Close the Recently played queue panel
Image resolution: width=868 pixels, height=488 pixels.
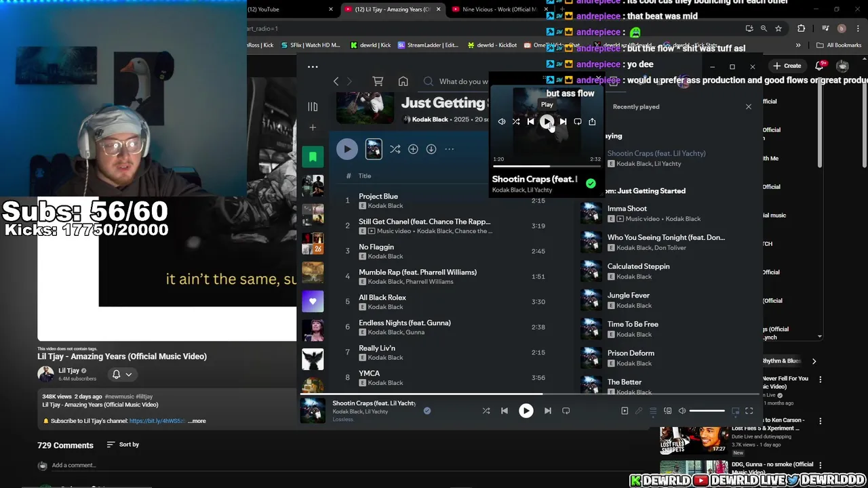pos(749,106)
